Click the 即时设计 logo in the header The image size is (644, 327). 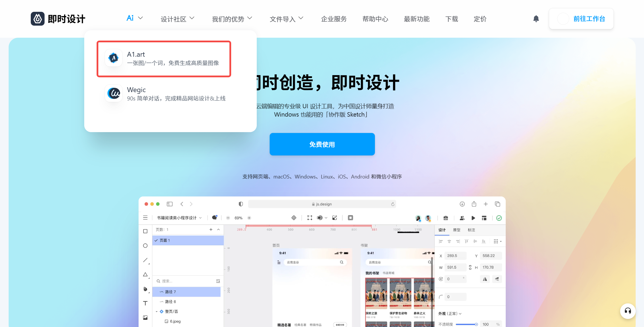click(x=58, y=19)
